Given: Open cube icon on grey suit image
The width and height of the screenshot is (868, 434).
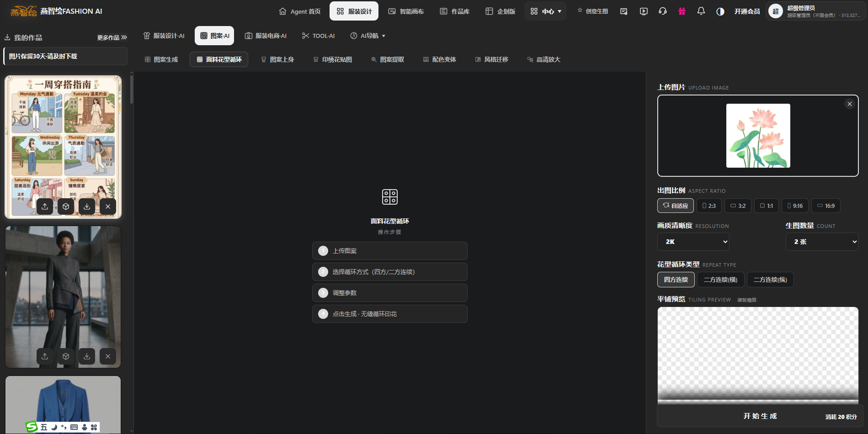Looking at the screenshot, I should tap(66, 356).
